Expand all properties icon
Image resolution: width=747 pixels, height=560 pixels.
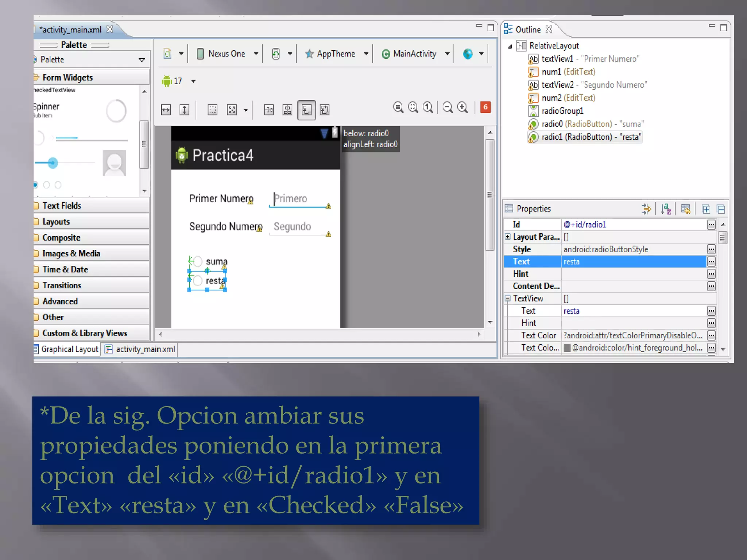tap(706, 209)
